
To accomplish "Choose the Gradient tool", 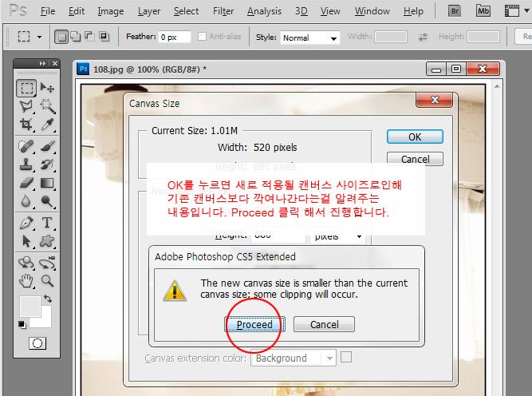I will click(x=47, y=183).
